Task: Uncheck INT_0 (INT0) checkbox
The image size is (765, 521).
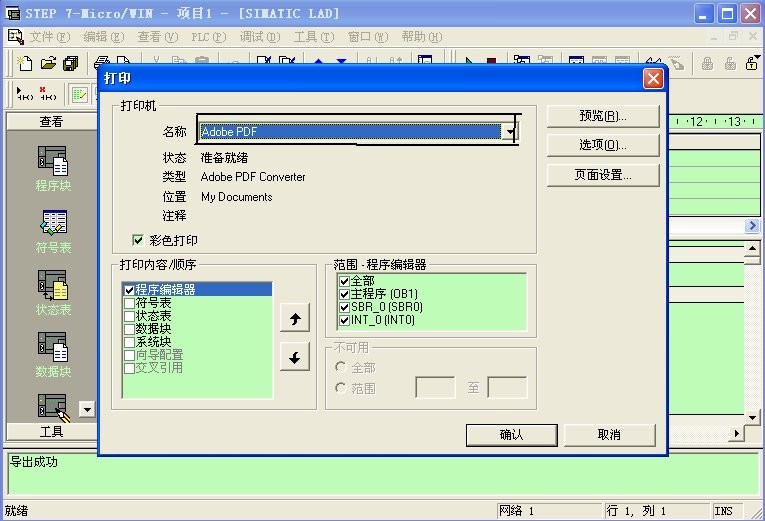Action: 344,320
